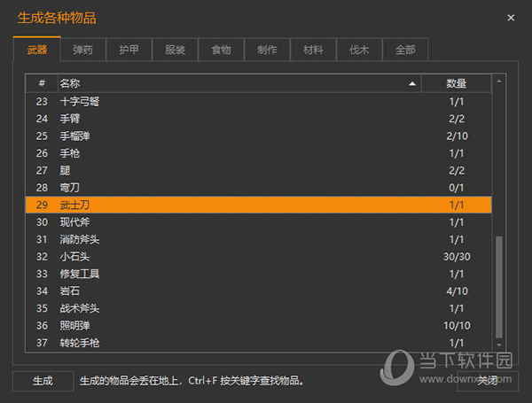Open the 全部 tab
532x403 pixels.
pos(405,50)
